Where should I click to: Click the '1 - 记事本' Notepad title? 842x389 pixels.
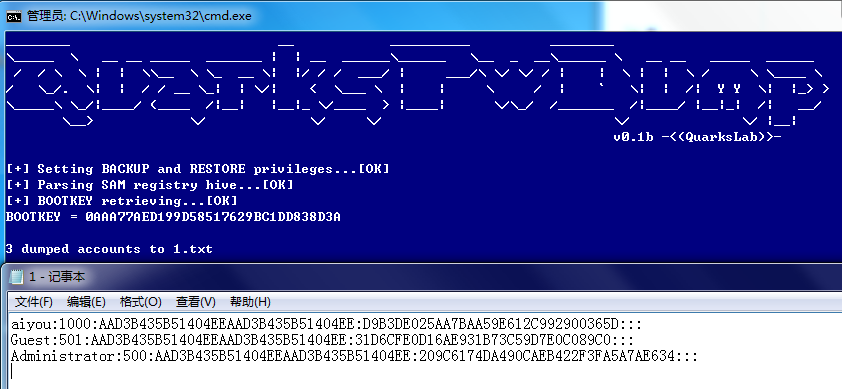57,277
